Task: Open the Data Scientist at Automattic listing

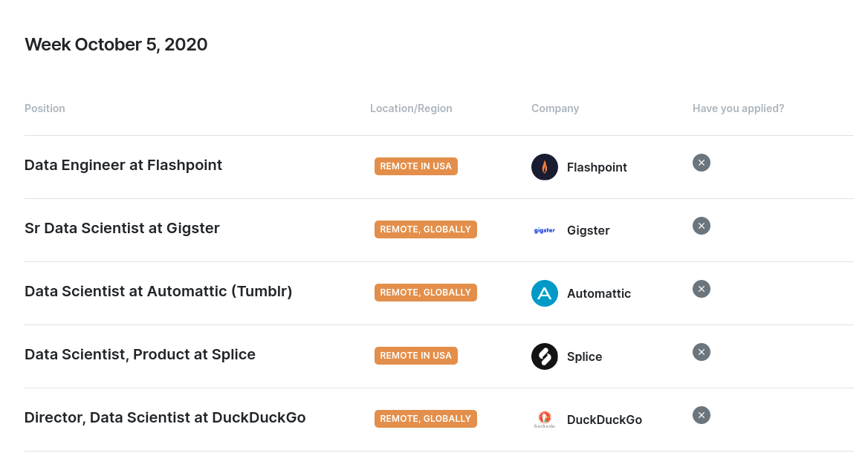Action: (x=158, y=291)
